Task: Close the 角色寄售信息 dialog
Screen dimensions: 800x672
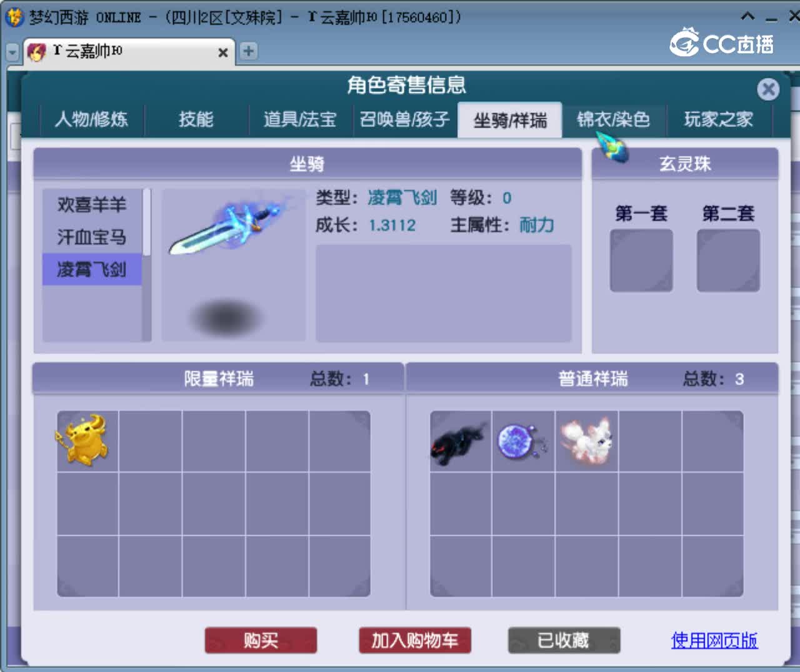Action: pyautogui.click(x=768, y=89)
